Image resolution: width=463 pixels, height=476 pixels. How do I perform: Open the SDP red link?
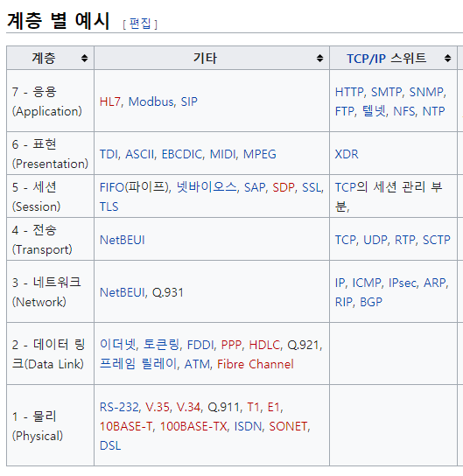tap(284, 187)
